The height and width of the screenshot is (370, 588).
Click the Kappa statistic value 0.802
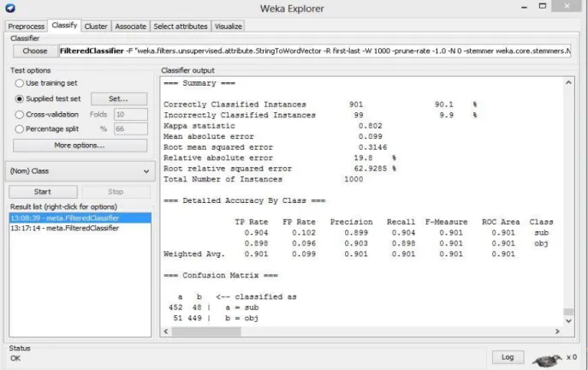point(370,126)
